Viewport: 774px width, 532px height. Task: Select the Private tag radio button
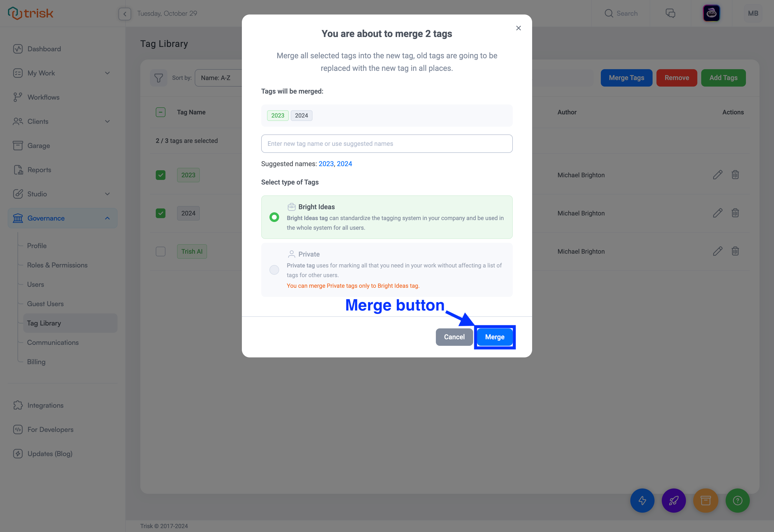(x=274, y=269)
